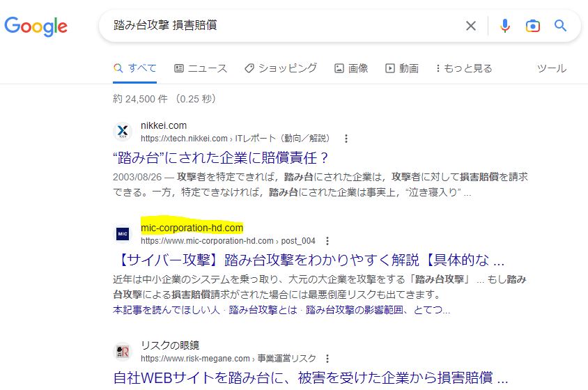Click the nikkei xTECH favicon
Viewport: 588px width, 390px height.
coord(123,132)
